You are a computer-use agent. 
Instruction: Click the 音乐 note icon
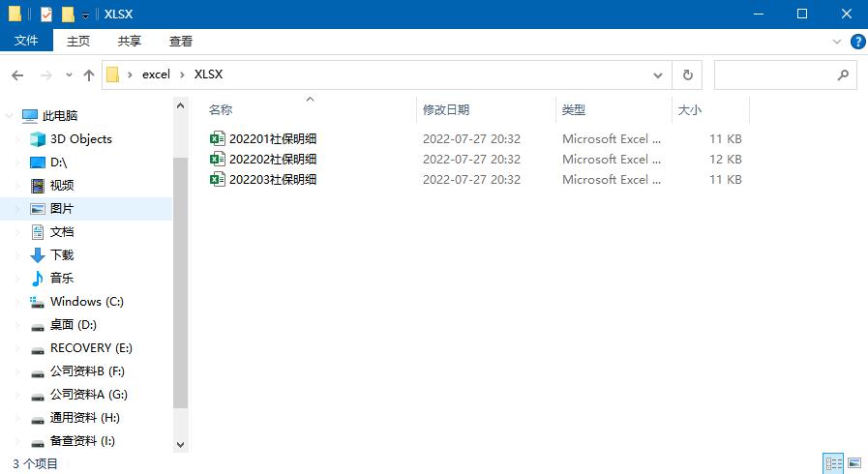[x=38, y=279]
